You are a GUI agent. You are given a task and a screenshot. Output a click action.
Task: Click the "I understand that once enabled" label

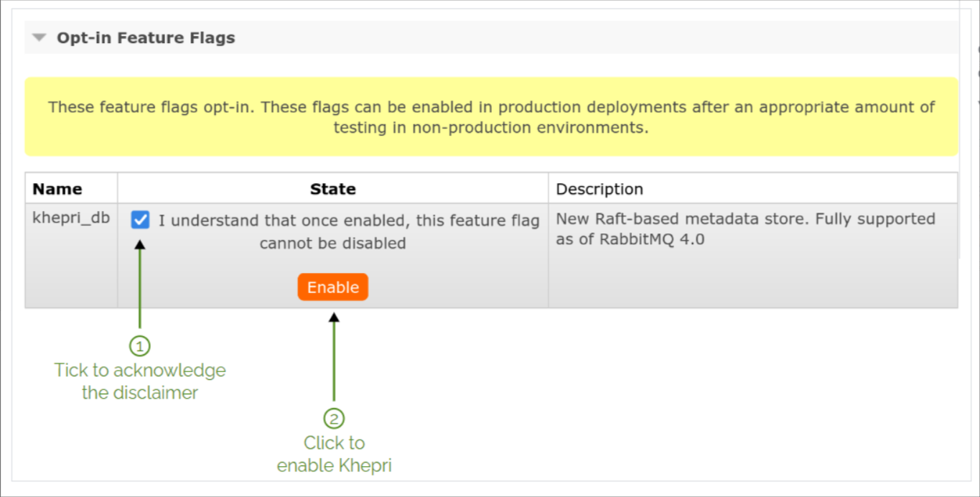pyautogui.click(x=348, y=220)
